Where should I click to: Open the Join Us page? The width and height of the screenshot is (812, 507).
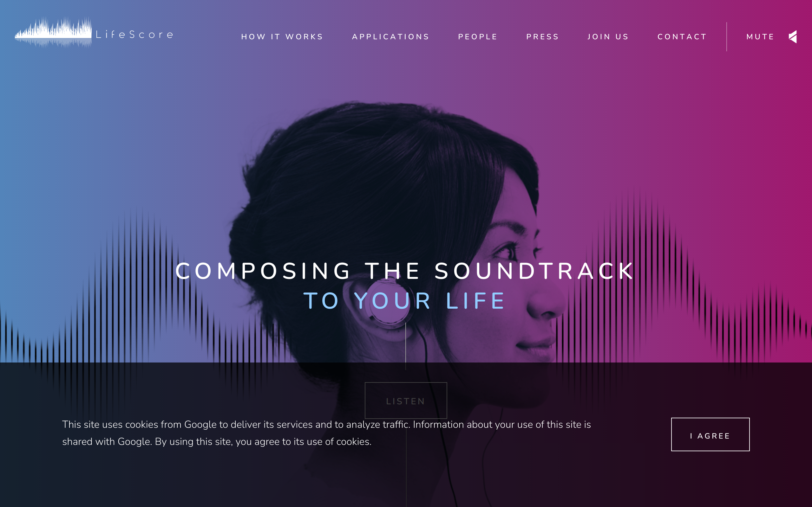(608, 36)
